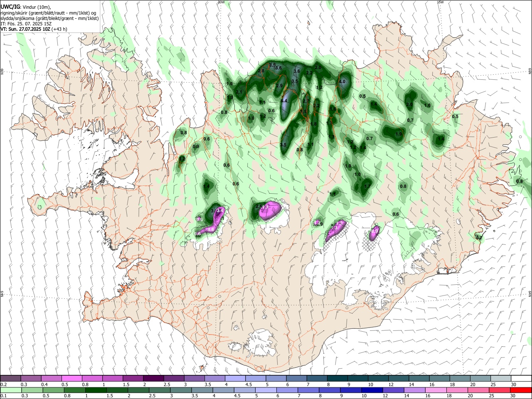Click the bright red swatch labeled 30
532x399 pixels.
[x=521, y=390]
